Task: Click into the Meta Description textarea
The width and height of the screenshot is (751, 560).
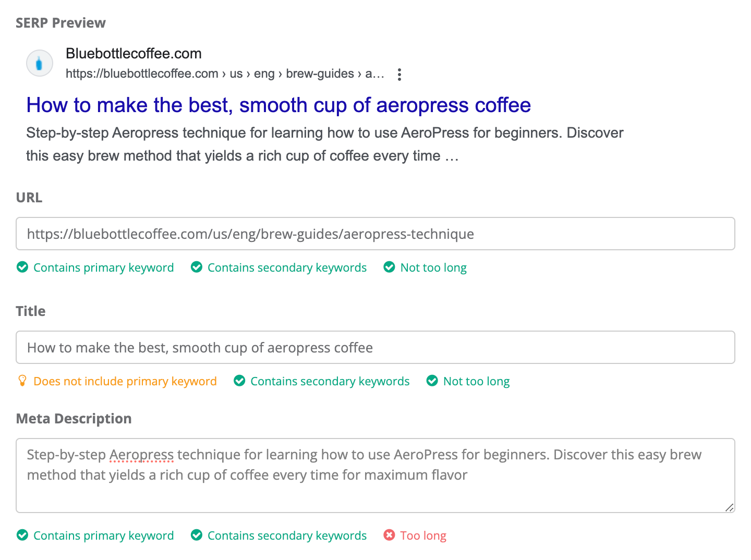Action: [375, 476]
